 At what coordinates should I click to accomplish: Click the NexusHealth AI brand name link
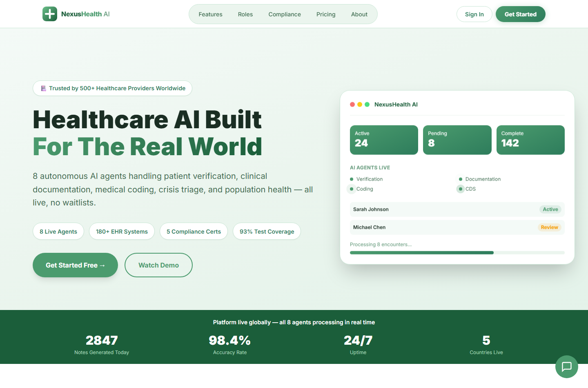click(85, 14)
